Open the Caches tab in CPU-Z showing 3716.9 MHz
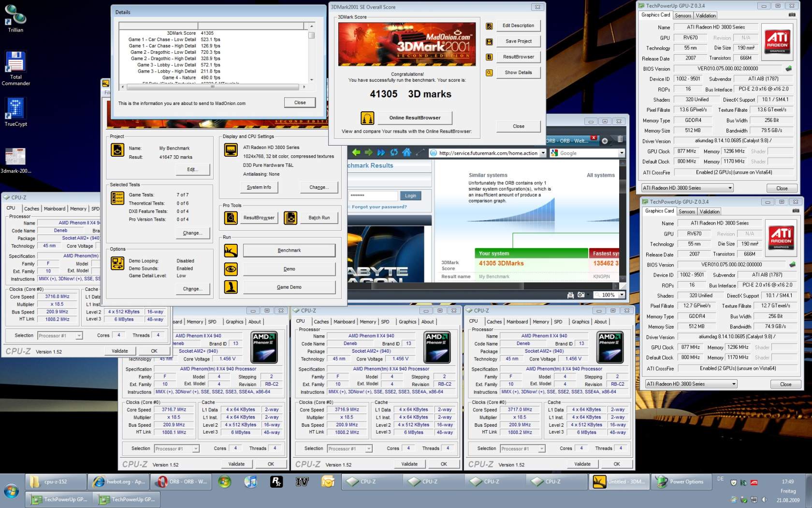This screenshot has width=812, height=508. 321,321
